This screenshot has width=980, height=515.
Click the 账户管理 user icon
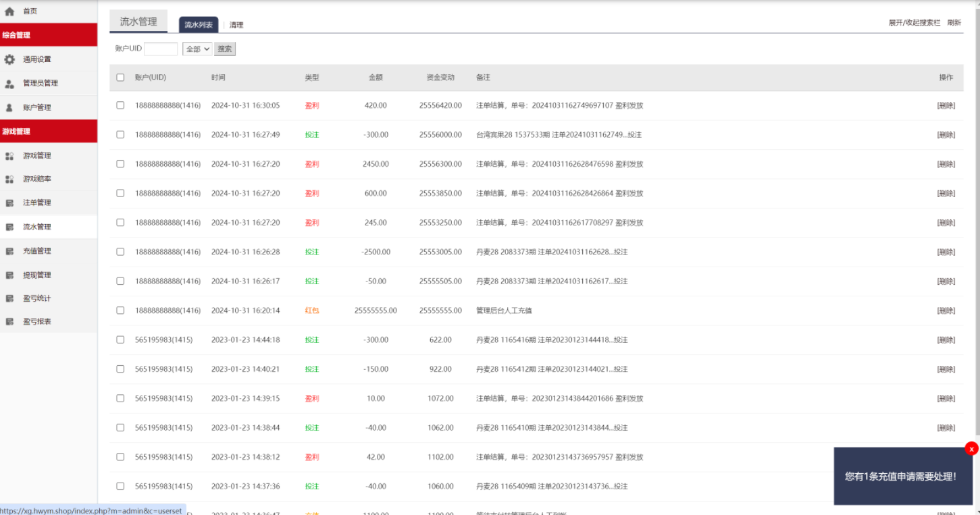[9, 107]
